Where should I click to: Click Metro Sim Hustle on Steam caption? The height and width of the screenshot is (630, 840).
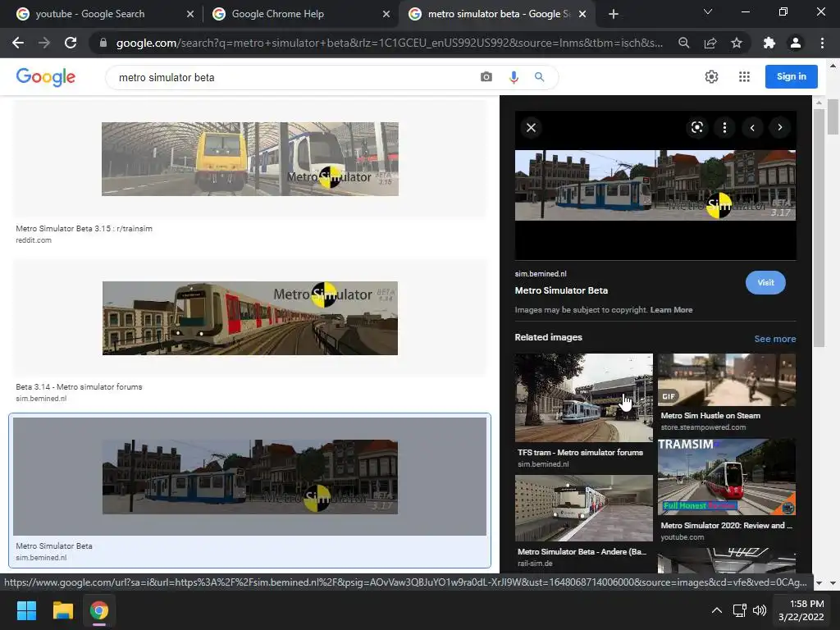[x=710, y=416]
